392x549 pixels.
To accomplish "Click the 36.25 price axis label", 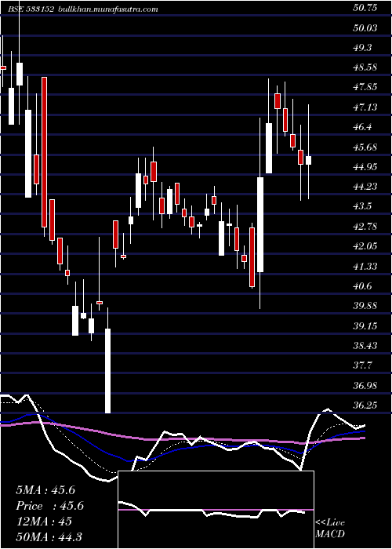I will (365, 405).
